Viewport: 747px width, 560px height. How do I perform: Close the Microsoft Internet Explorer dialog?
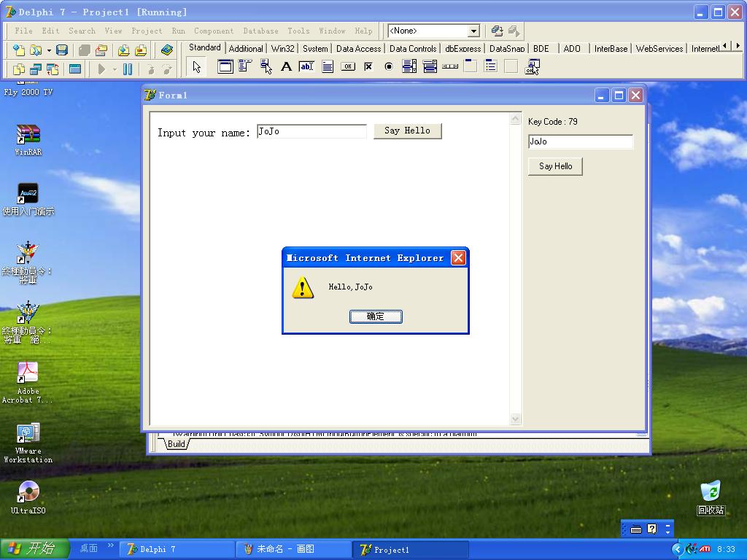(x=458, y=258)
